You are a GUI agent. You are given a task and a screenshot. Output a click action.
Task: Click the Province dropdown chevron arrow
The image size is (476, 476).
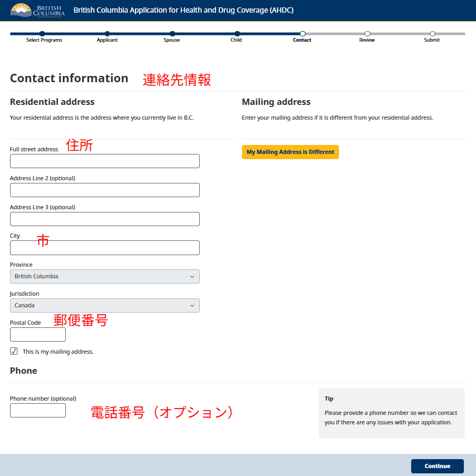click(192, 277)
